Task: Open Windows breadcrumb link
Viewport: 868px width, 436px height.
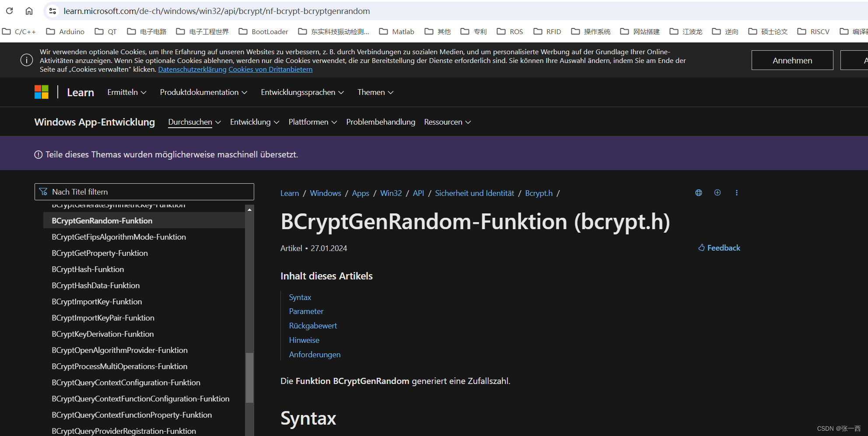Action: [x=325, y=193]
